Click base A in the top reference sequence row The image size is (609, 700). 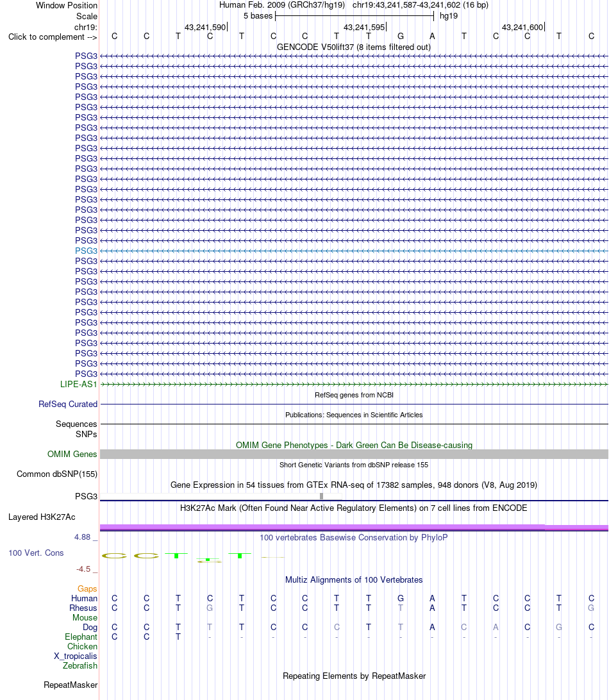[432, 36]
